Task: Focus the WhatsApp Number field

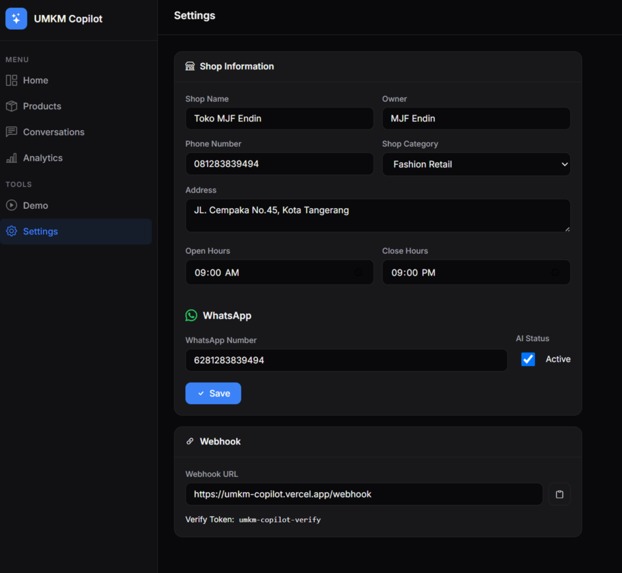Action: click(346, 360)
